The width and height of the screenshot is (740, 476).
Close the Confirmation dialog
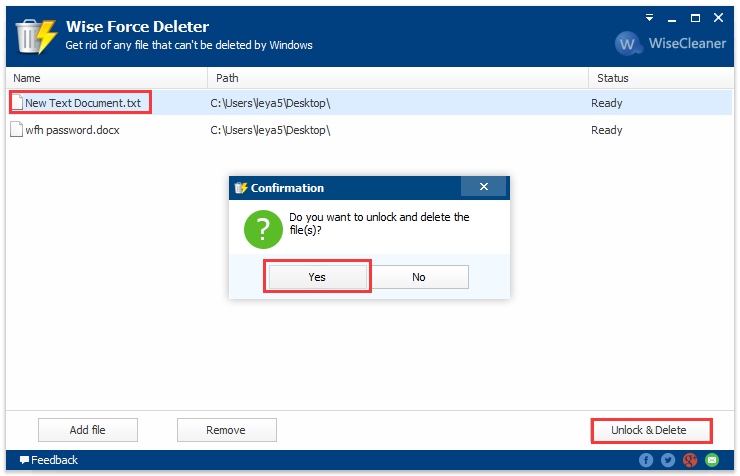(x=484, y=187)
